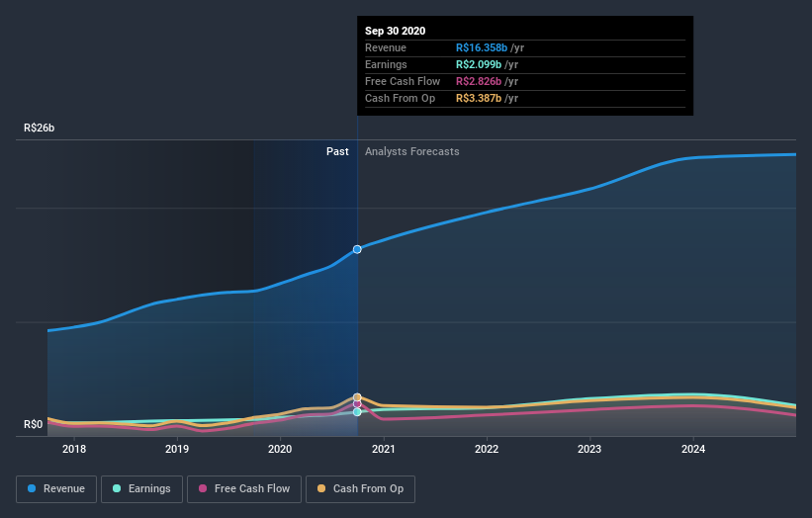Image resolution: width=812 pixels, height=518 pixels.
Task: Click the 2023 x-axis label
Action: (x=589, y=449)
